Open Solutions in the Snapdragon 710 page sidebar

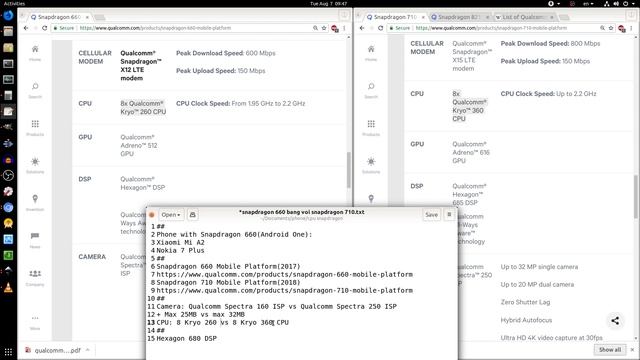pos(371,165)
